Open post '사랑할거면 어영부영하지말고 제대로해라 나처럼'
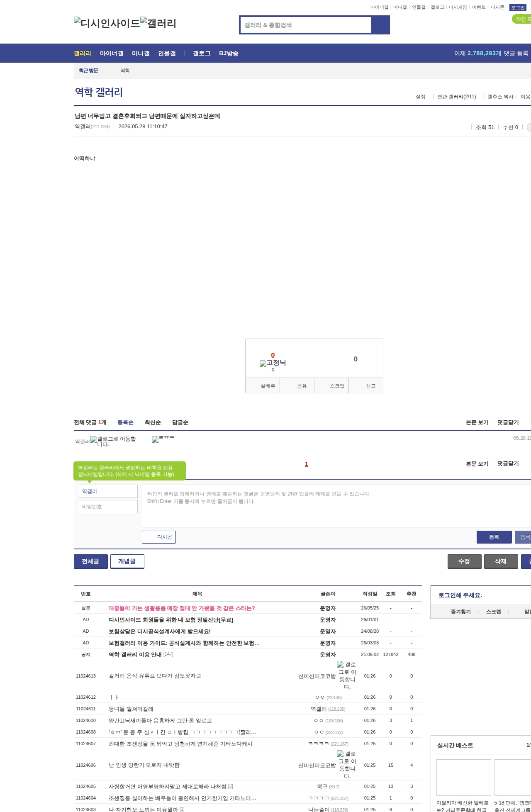 click(x=168, y=786)
